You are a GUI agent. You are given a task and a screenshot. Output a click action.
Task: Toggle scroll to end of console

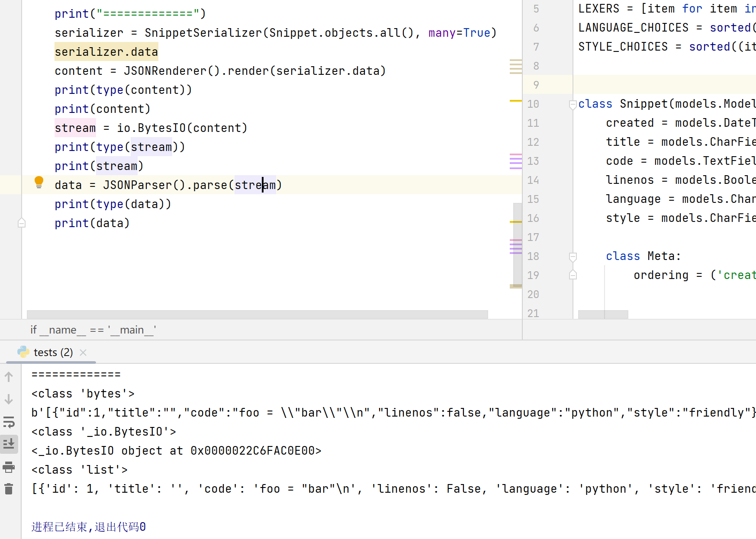(9, 444)
